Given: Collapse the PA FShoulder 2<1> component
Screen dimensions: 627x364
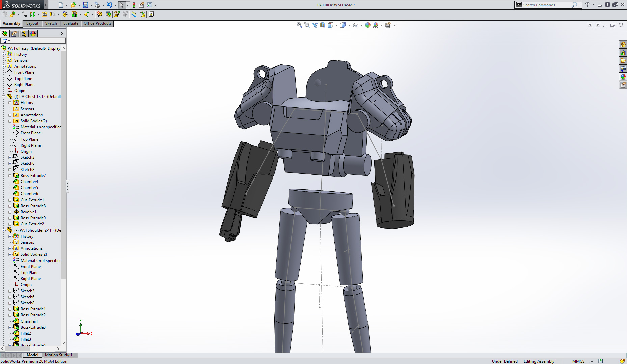Looking at the screenshot, I should tap(4, 230).
